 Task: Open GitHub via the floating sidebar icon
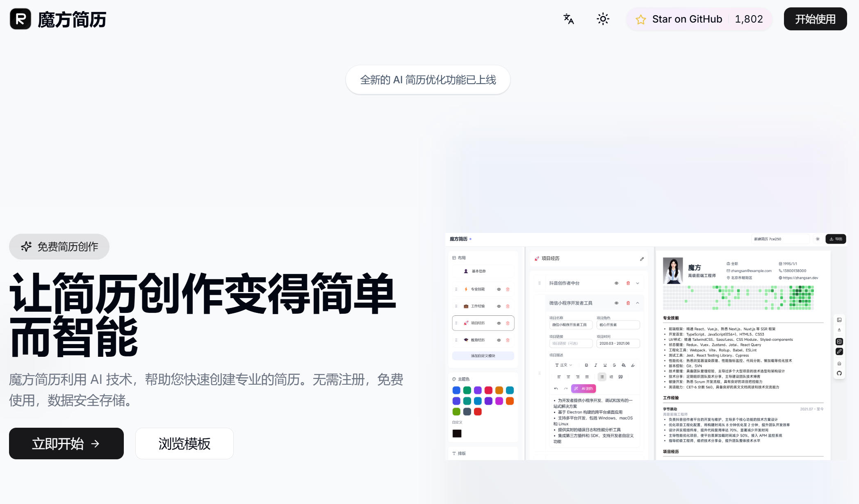pos(839,373)
